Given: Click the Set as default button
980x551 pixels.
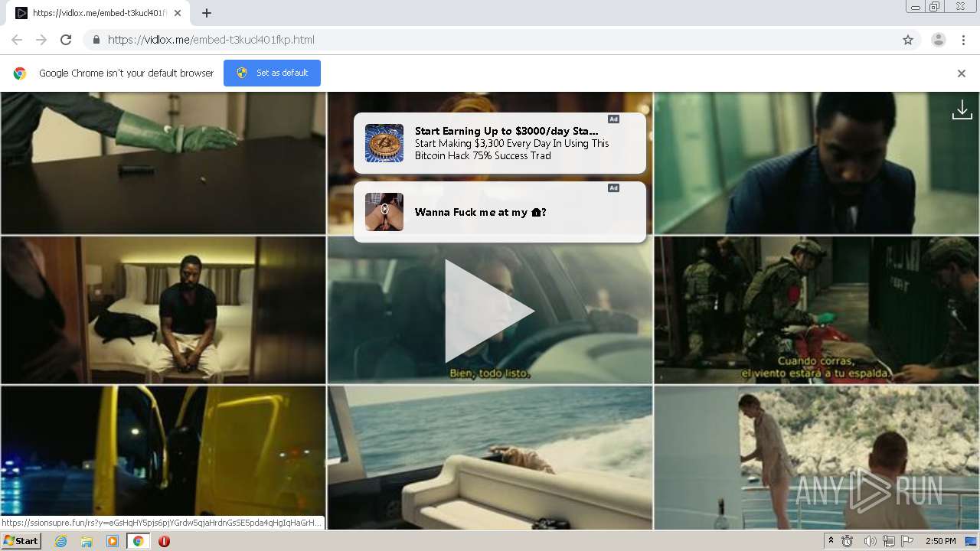Looking at the screenshot, I should 272,73.
